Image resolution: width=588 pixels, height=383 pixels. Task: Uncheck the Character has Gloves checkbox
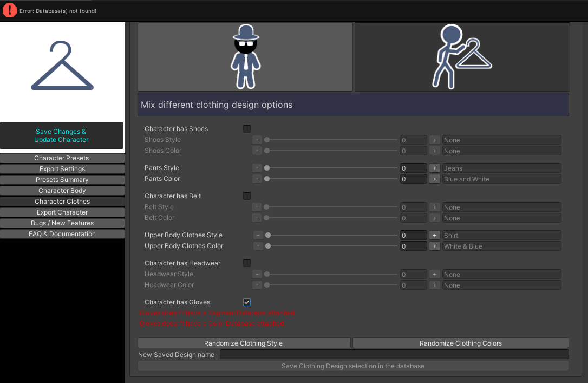pos(247,302)
